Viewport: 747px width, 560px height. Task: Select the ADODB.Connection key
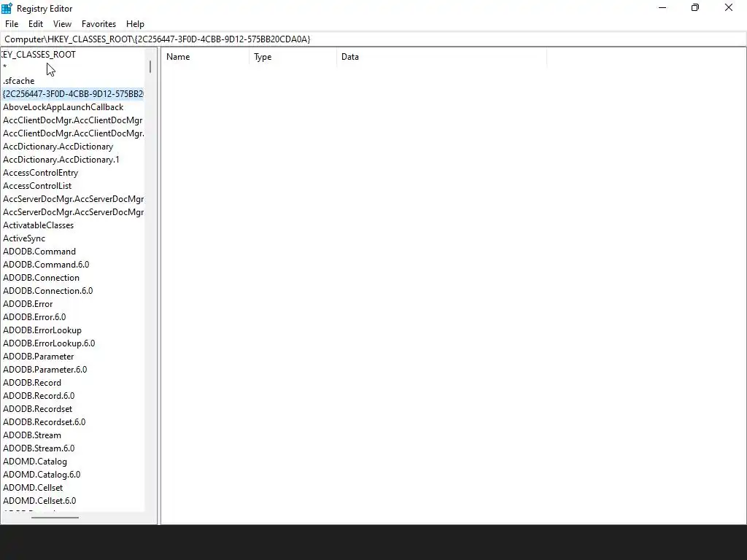point(41,278)
